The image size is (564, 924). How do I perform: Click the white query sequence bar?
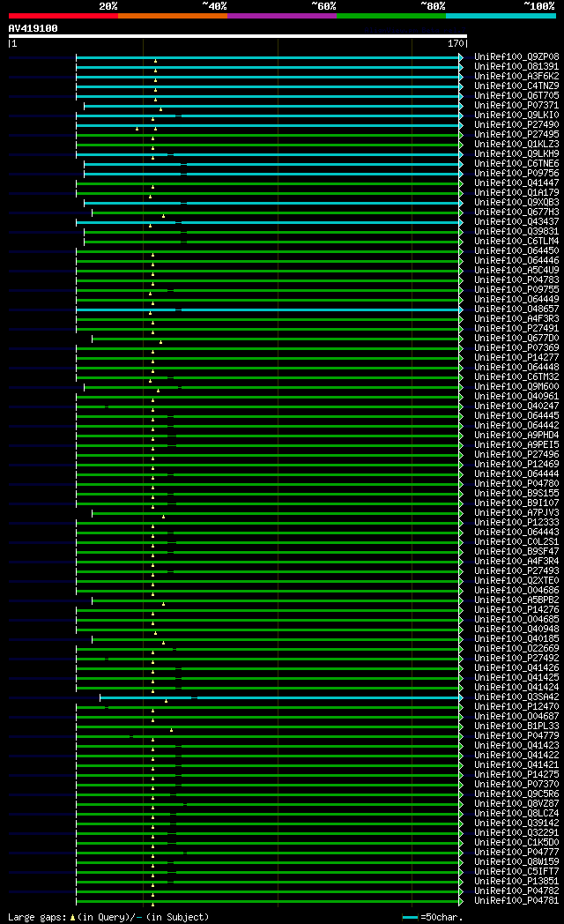click(238, 36)
